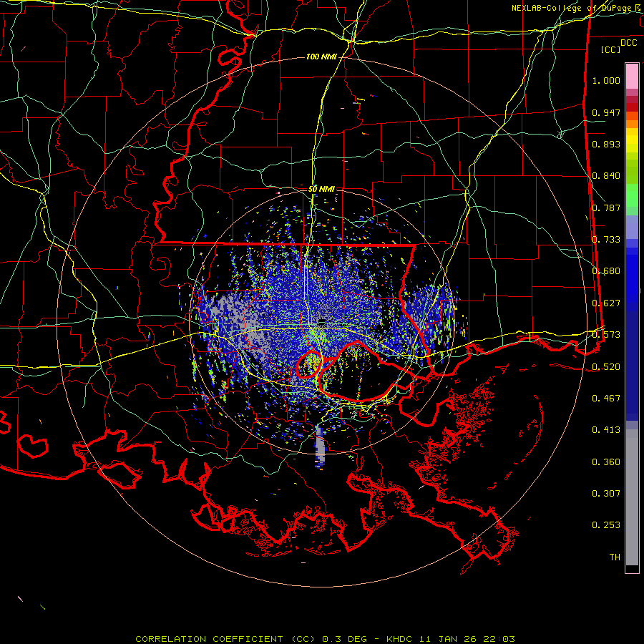Pick the yellow segment of the color bar
Image resolution: width=644 pixels, height=644 pixels.
tap(632, 141)
